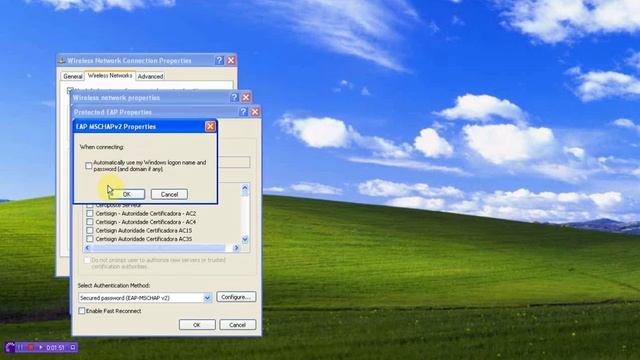Image resolution: width=640 pixels, height=360 pixels.
Task: Tick the automatically use Windows logon checkbox
Action: [89, 166]
